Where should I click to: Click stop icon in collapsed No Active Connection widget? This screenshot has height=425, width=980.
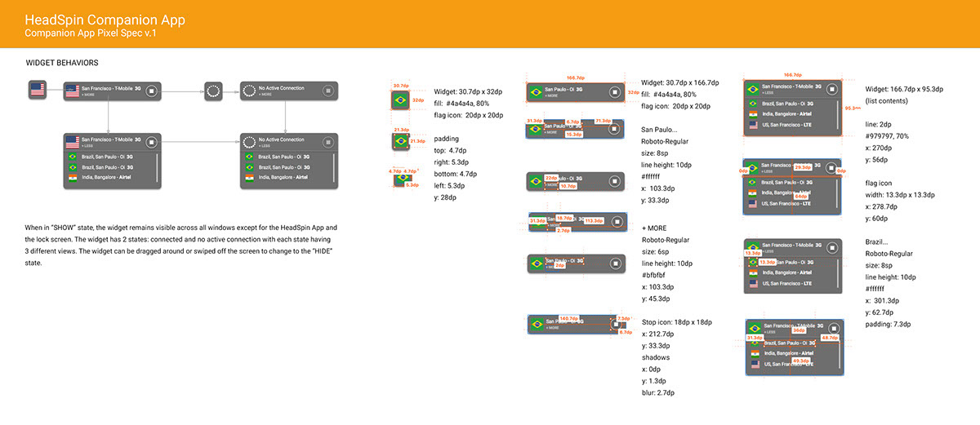point(327,91)
